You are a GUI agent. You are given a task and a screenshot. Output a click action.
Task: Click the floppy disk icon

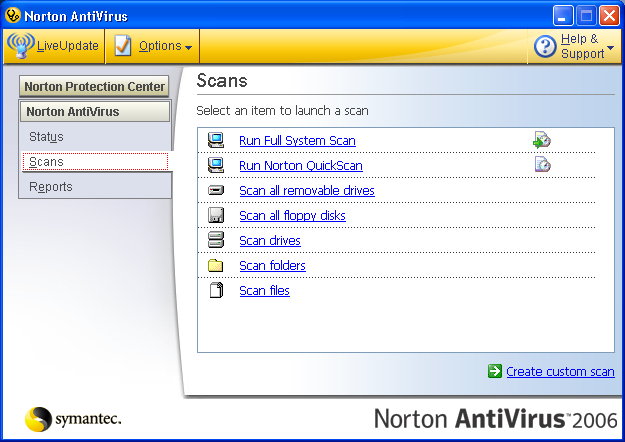[x=216, y=215]
